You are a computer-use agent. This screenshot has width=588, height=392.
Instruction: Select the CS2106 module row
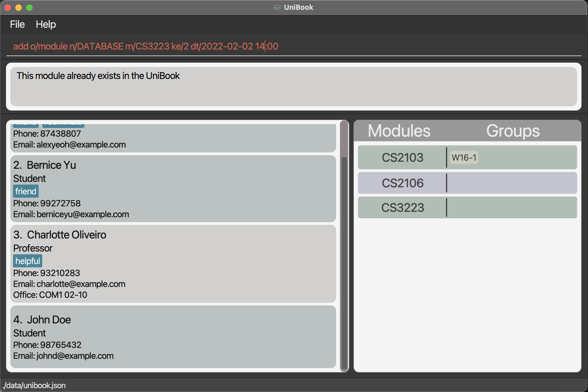(x=403, y=183)
